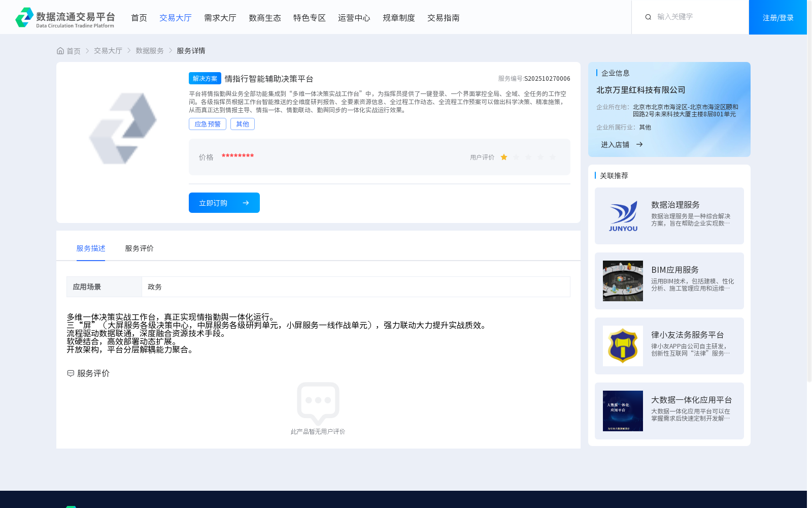812x508 pixels.
Task: Click the 政务 application scenario cell
Action: pyautogui.click(x=356, y=287)
